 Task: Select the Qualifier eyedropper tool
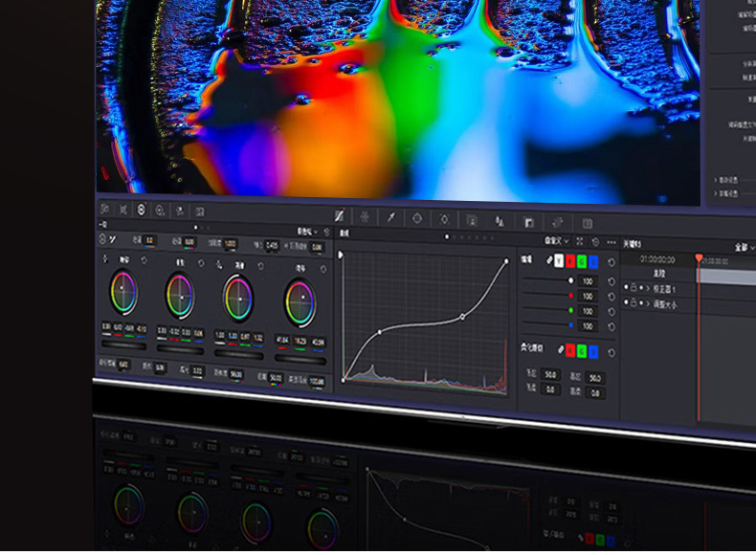pyautogui.click(x=390, y=218)
